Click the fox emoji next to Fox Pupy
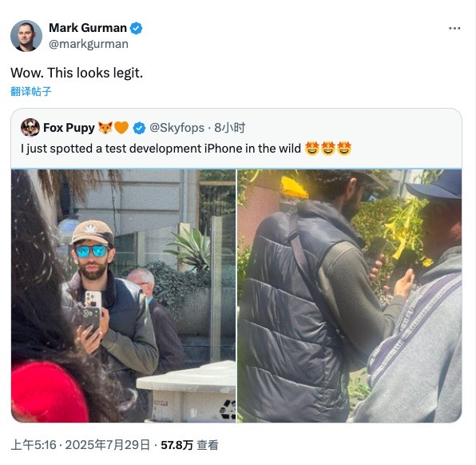This screenshot has width=476, height=465. pos(105,128)
